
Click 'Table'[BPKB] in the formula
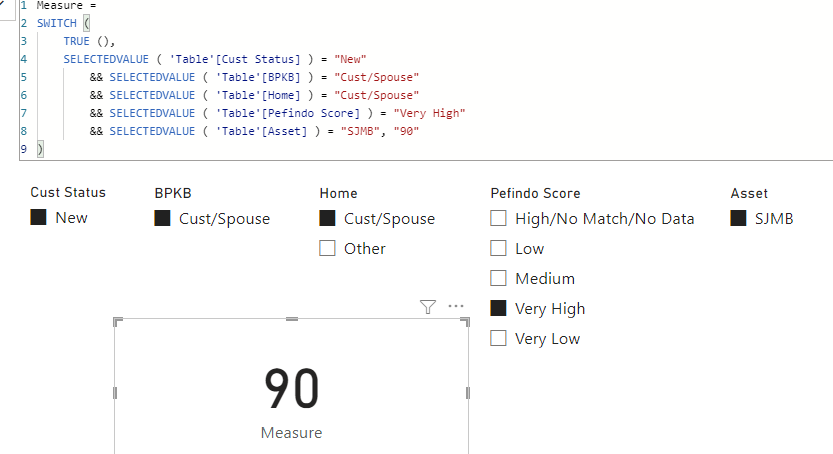258,78
